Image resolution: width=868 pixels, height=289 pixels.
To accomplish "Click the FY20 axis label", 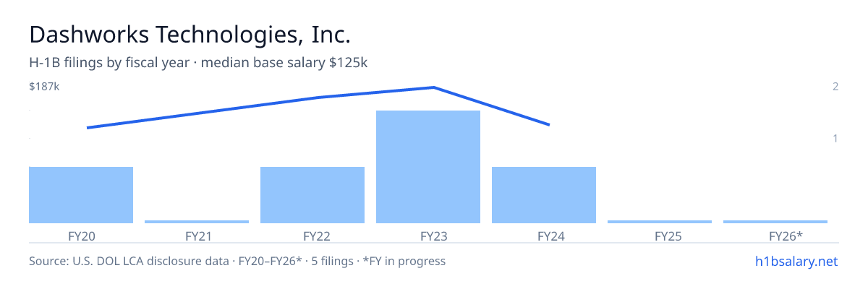I will click(81, 236).
